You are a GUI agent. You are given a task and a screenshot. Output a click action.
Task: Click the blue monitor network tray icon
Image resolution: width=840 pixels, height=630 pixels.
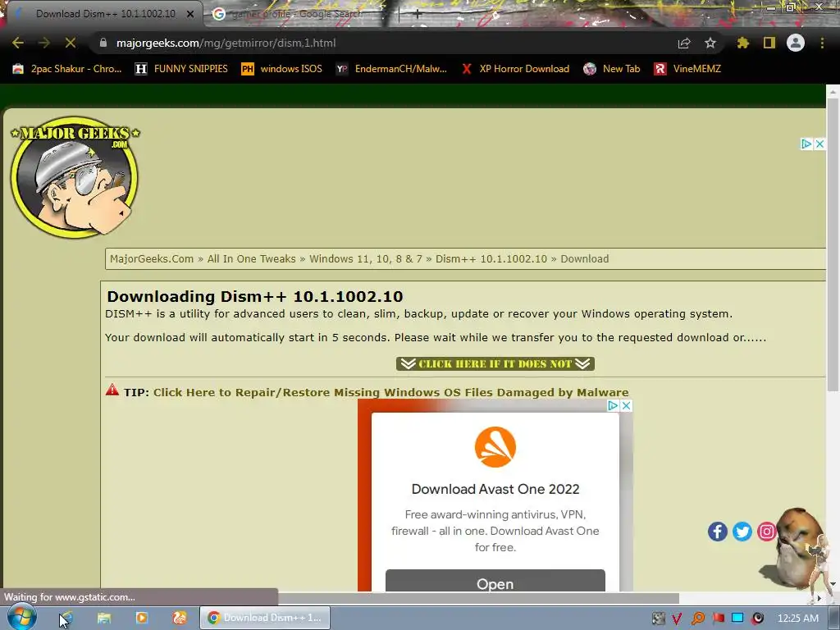pos(737,618)
